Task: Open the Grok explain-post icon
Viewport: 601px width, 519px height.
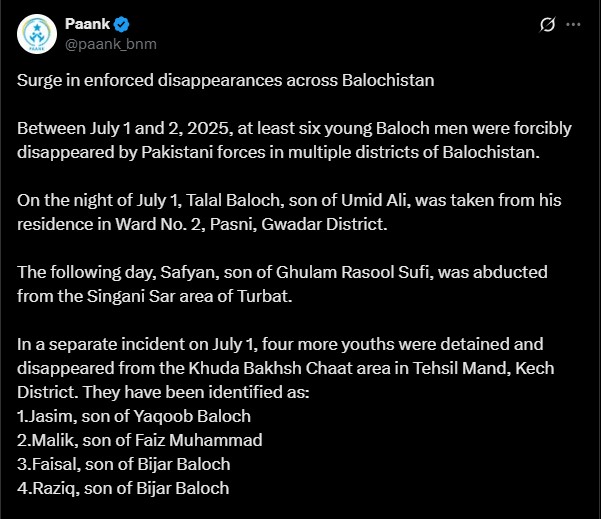Action: 547,24
